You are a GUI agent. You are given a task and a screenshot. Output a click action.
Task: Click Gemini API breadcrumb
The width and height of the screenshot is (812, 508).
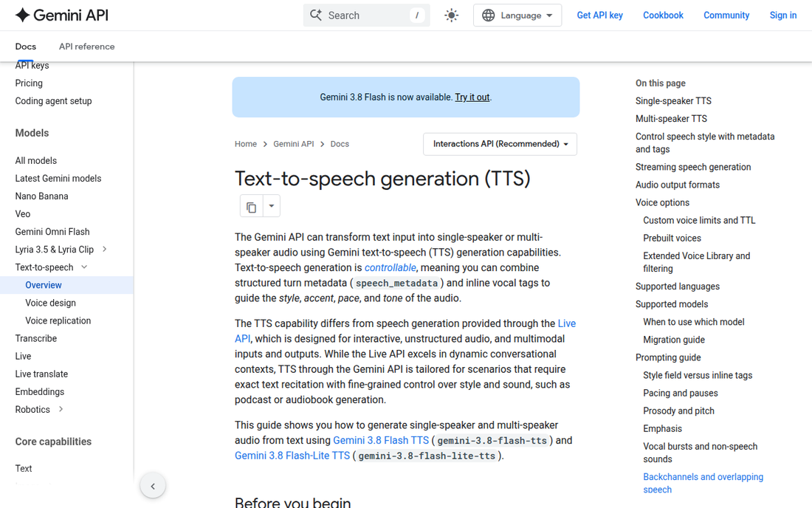coord(294,144)
